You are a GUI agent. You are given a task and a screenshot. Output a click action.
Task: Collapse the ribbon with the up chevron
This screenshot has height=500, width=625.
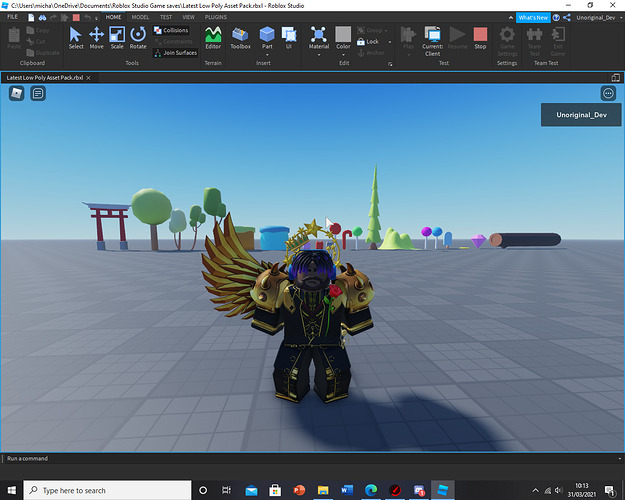(511, 18)
